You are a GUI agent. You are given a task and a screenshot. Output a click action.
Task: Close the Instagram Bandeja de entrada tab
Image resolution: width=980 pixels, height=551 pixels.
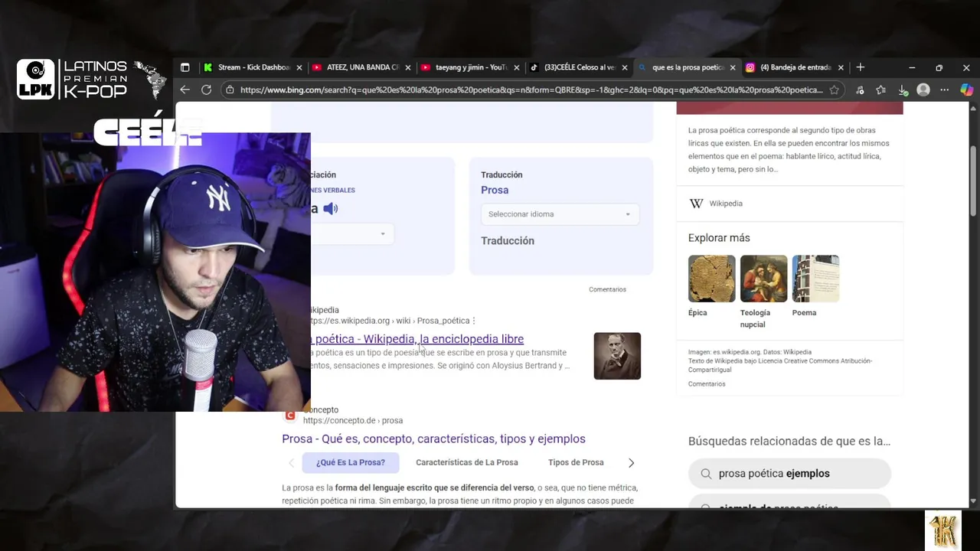(x=841, y=67)
